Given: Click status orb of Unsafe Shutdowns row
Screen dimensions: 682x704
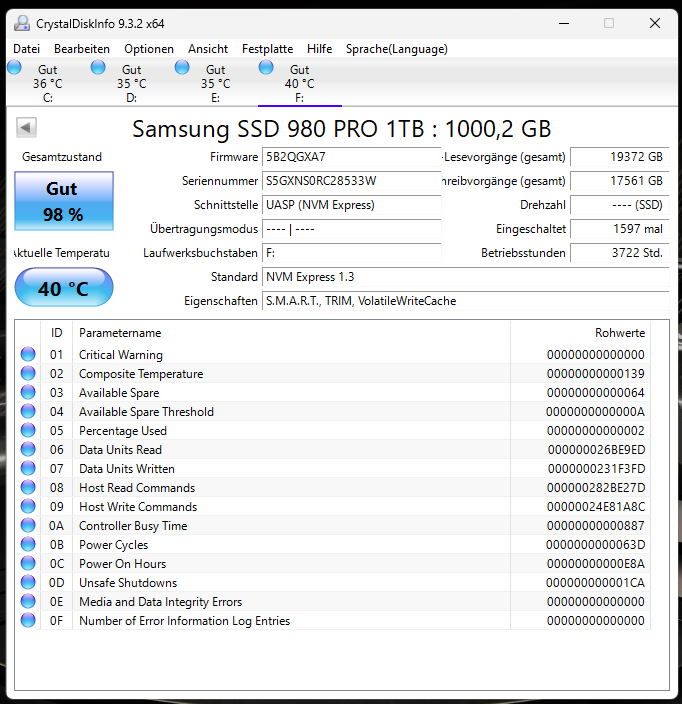Looking at the screenshot, I should click(28, 582).
